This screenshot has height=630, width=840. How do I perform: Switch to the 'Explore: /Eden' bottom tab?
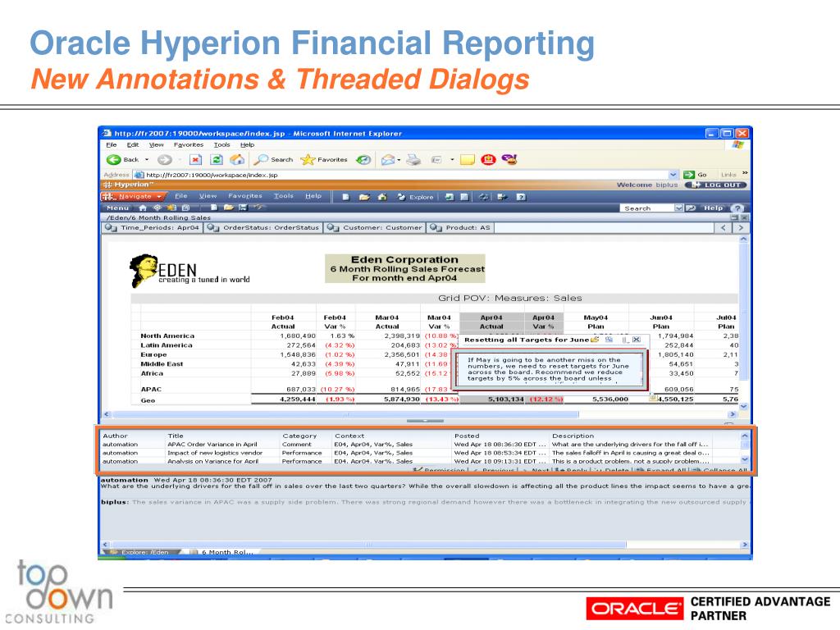(x=140, y=552)
